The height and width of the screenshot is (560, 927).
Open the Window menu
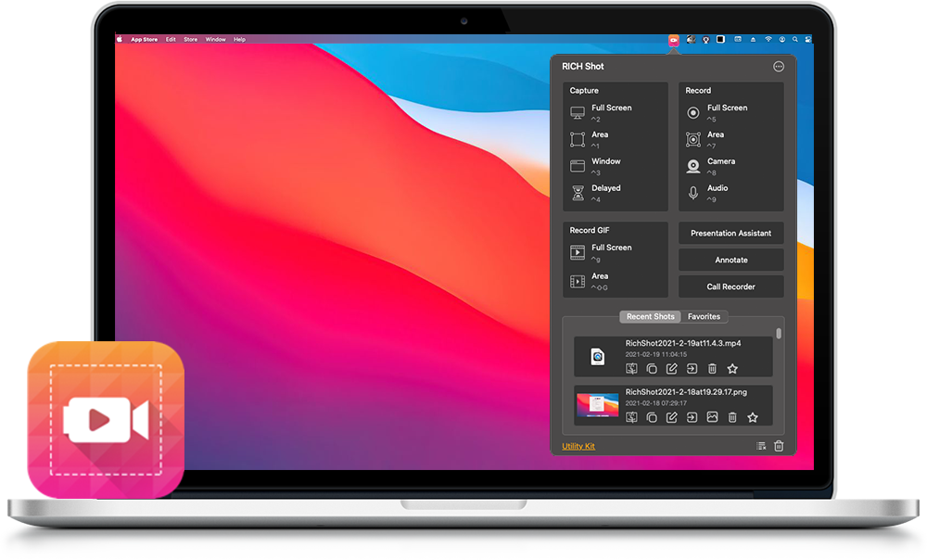tap(215, 39)
